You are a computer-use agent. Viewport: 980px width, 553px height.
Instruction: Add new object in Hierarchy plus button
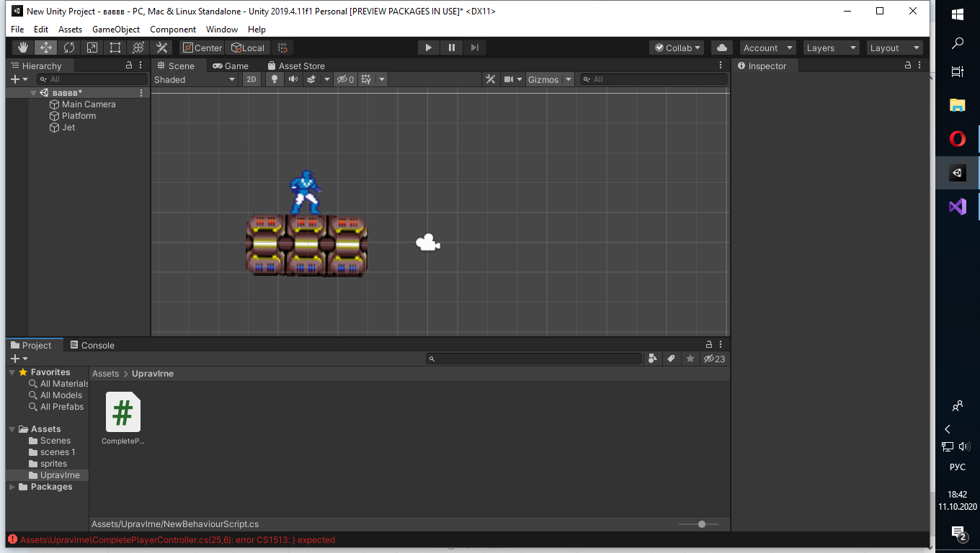[x=19, y=79]
